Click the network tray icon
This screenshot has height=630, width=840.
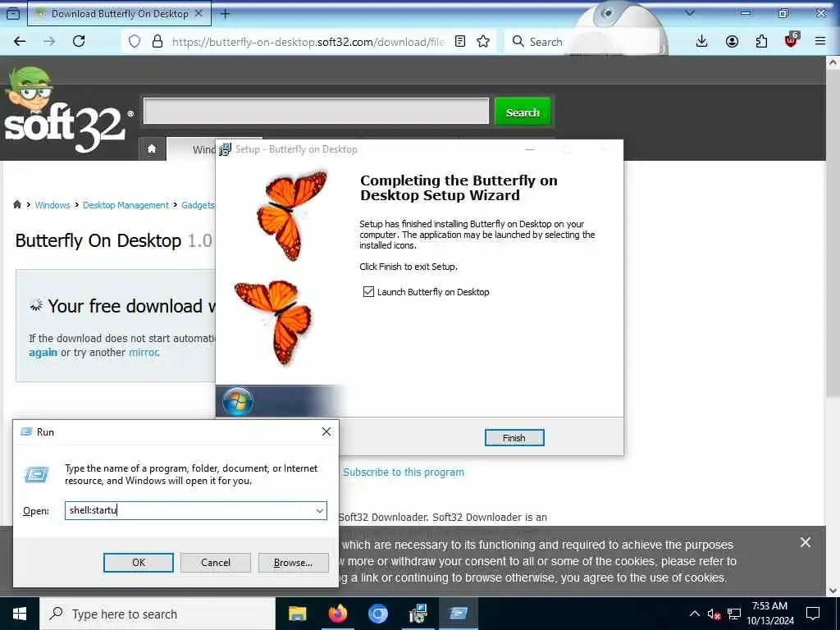(734, 614)
